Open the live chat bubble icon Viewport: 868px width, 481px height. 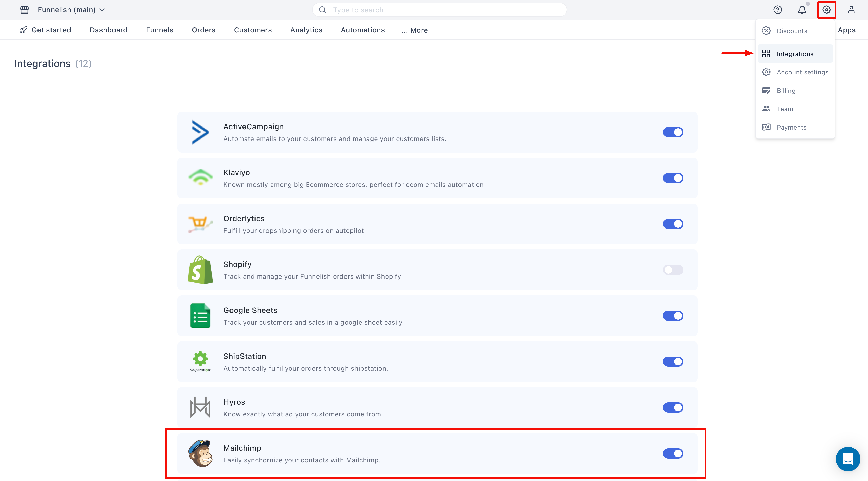pos(848,459)
